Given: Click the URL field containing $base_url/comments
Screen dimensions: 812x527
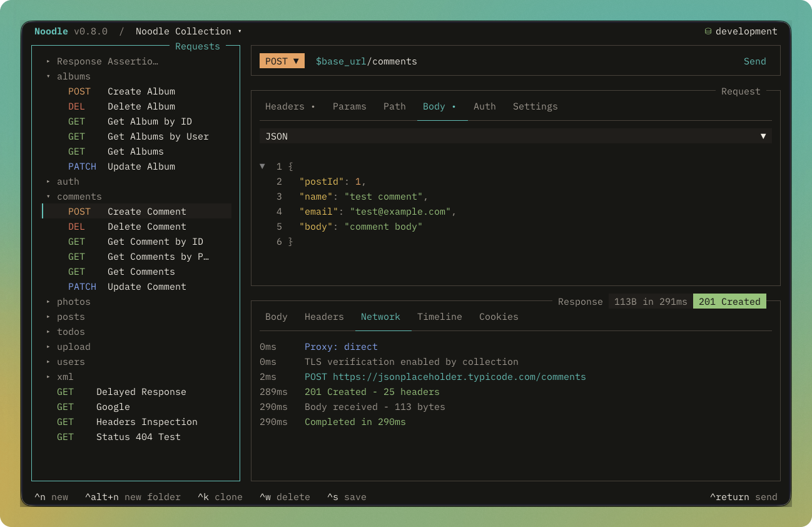Looking at the screenshot, I should [366, 61].
